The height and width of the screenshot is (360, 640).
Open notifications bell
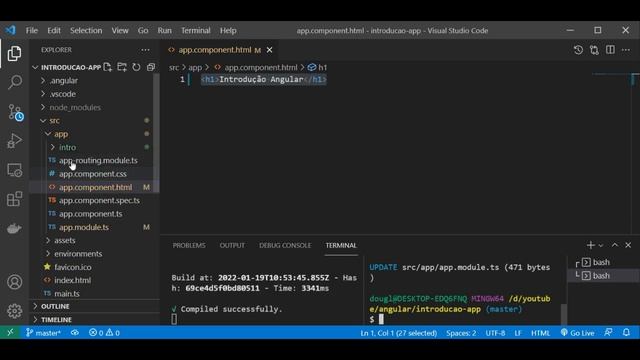pyautogui.click(x=626, y=333)
